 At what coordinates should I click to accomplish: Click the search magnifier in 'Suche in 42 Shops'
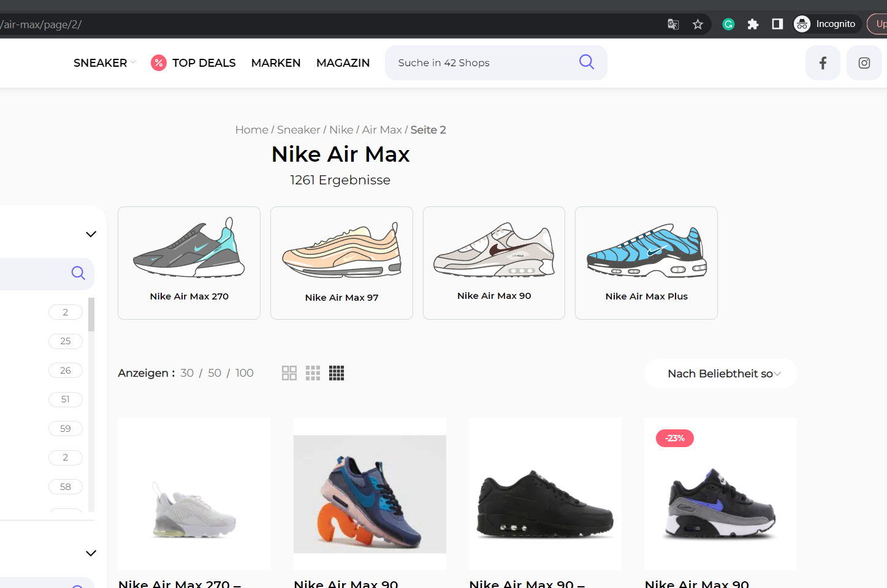click(x=587, y=62)
